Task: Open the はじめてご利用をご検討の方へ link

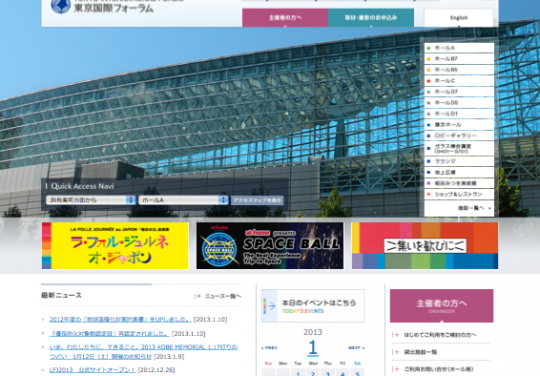Action: (x=440, y=335)
